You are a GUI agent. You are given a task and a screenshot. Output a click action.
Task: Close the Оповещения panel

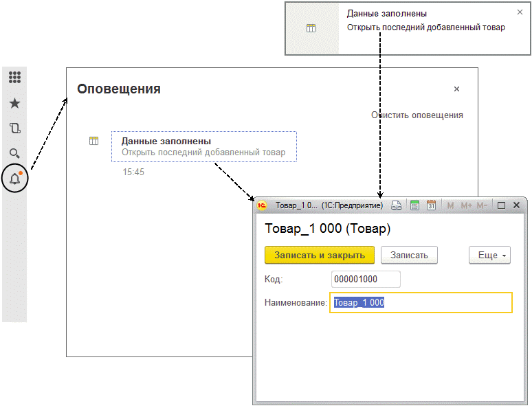(x=456, y=89)
